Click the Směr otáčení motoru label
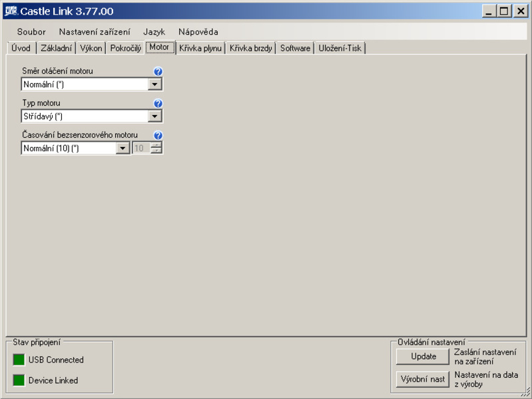532x399 pixels. [57, 71]
